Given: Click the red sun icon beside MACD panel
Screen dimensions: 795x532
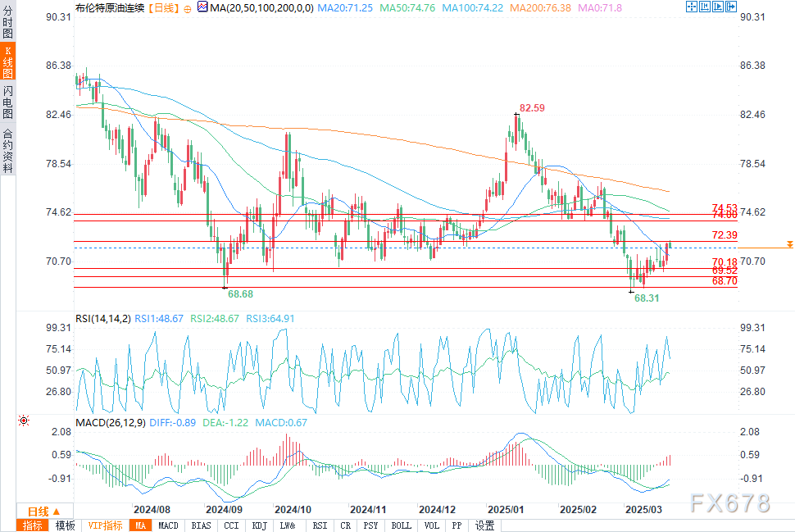Looking at the screenshot, I should (x=24, y=421).
